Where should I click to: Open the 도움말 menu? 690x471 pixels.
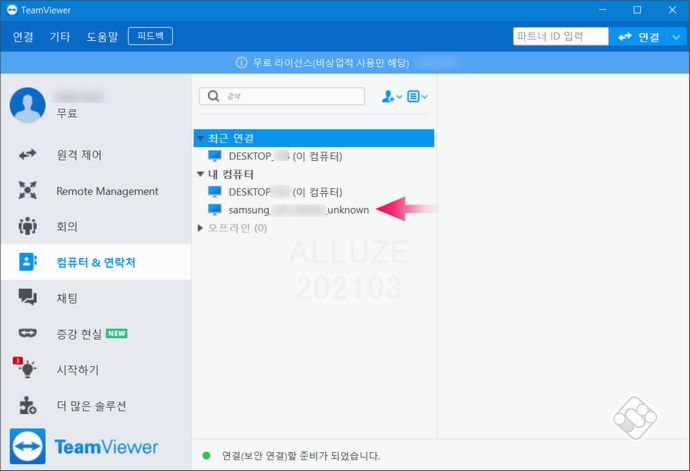pyautogui.click(x=102, y=37)
